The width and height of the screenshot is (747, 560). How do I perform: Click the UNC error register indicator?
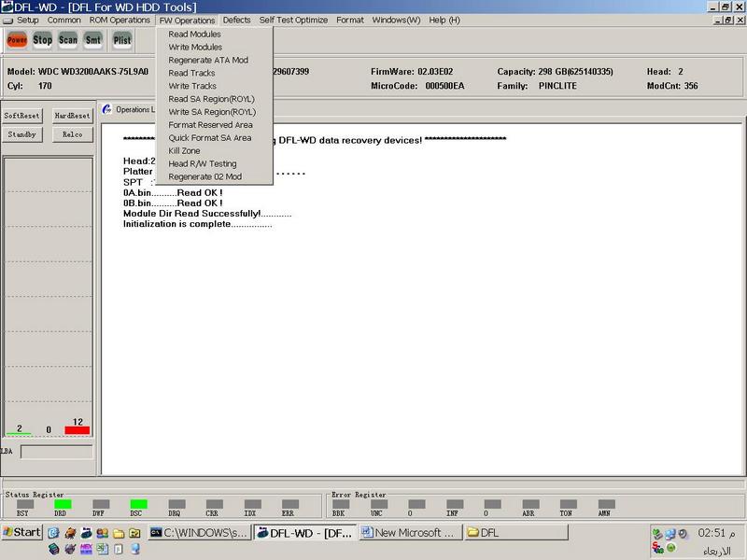[x=379, y=504]
